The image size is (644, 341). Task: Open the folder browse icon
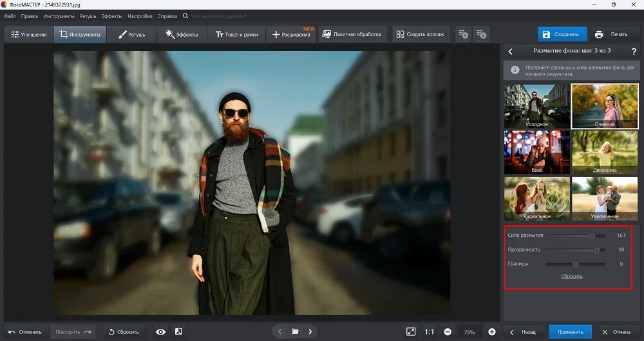pos(295,331)
